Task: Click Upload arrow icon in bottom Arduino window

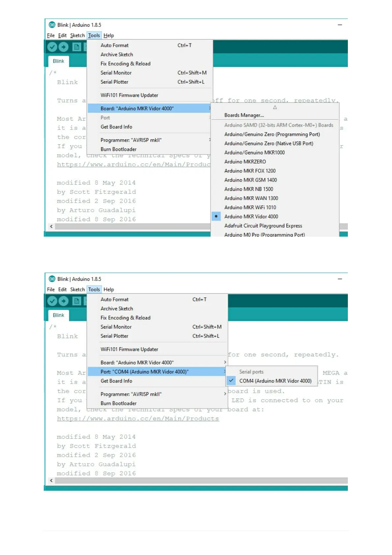Action: click(x=64, y=301)
